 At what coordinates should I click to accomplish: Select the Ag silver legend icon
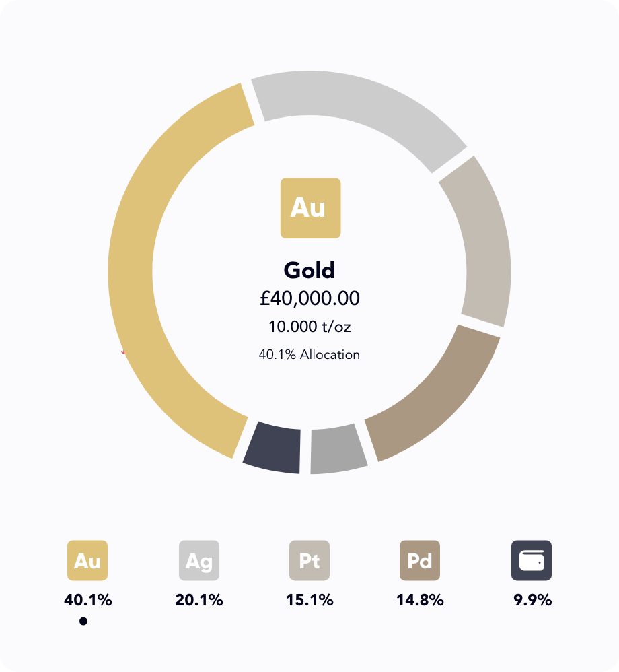pos(199,560)
